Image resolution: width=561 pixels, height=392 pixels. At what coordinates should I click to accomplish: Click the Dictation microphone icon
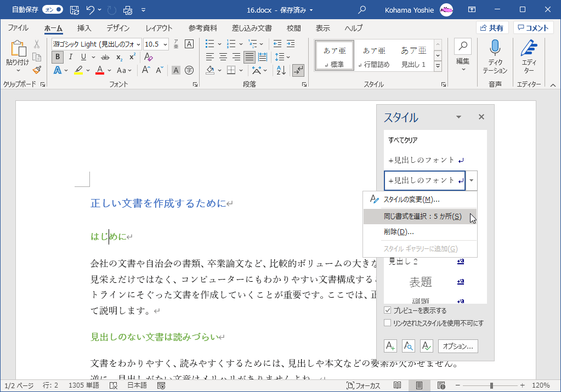point(495,48)
